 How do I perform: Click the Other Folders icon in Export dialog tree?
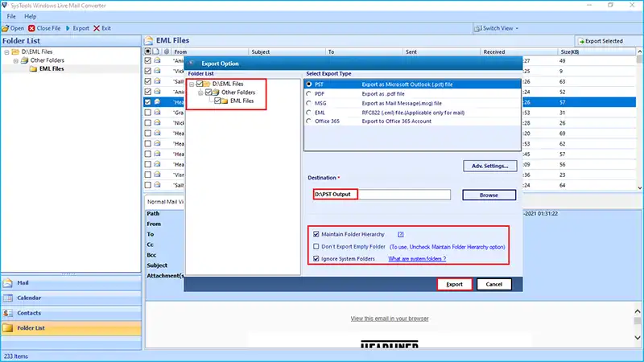pyautogui.click(x=216, y=93)
